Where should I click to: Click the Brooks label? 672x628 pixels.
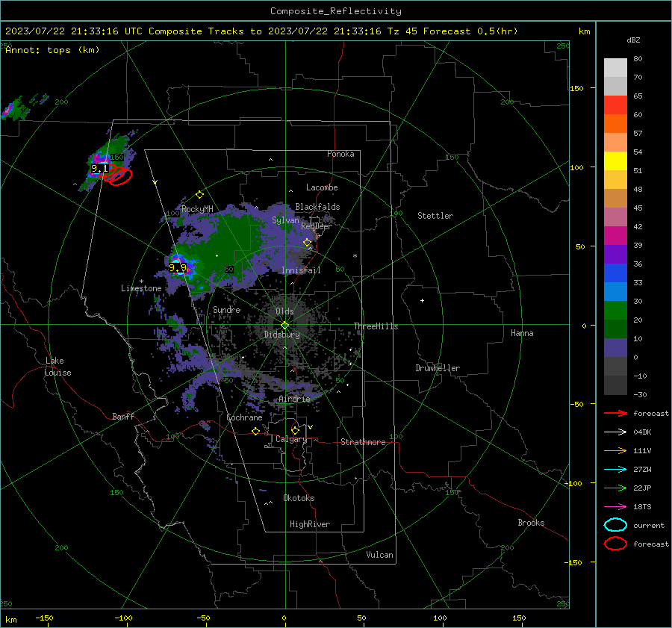531,523
